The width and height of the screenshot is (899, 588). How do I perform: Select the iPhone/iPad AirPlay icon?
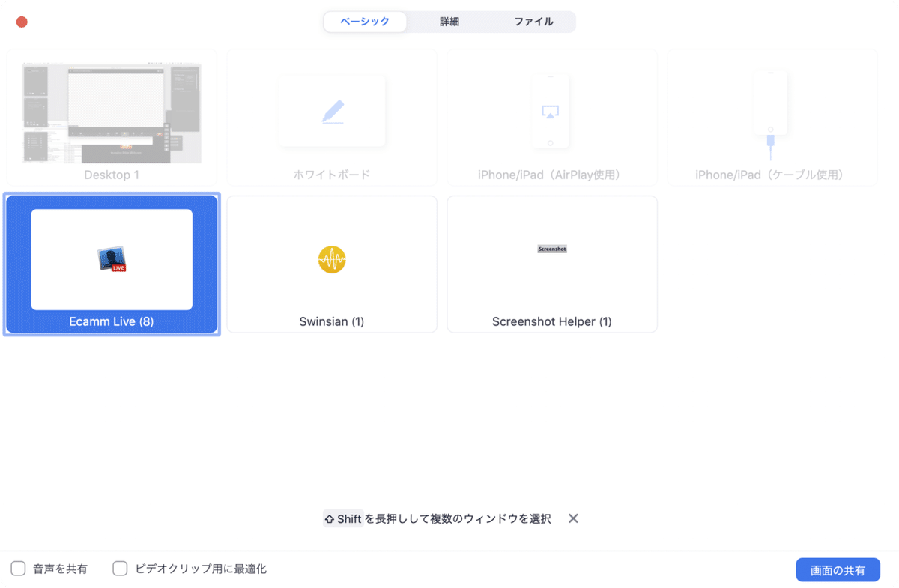(550, 112)
